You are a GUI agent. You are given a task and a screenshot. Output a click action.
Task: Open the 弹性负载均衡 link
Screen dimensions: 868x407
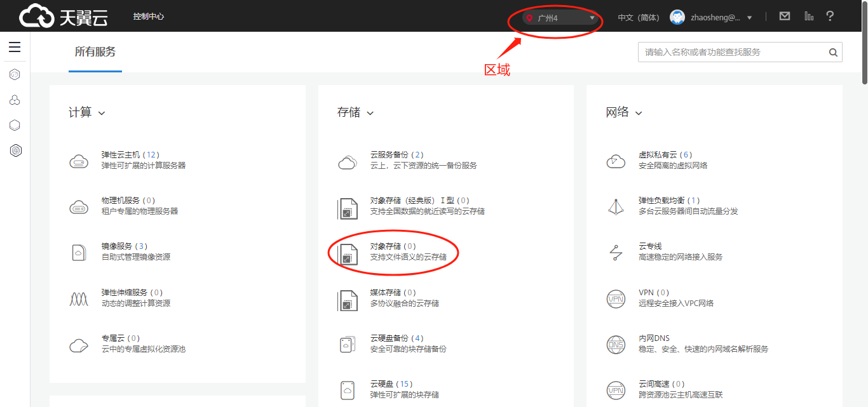(670, 200)
